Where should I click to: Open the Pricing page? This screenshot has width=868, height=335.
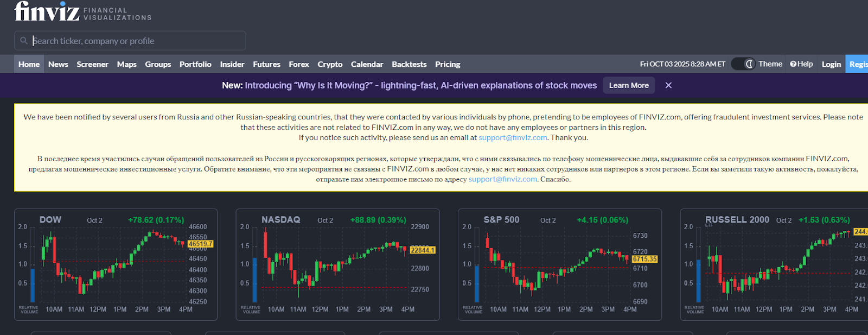tap(448, 64)
